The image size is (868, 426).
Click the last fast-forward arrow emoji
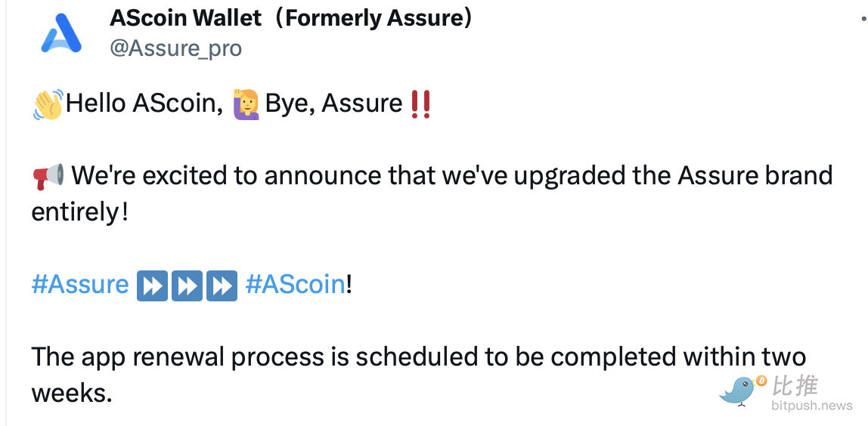point(222,286)
